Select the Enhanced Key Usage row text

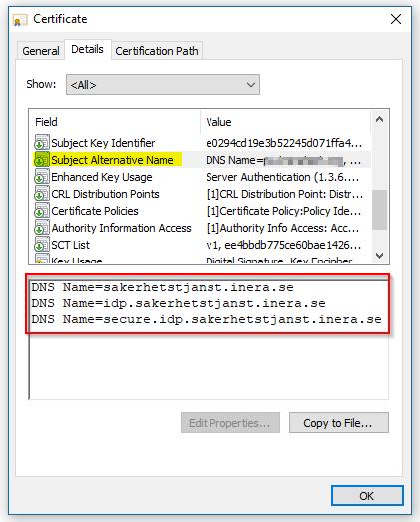tap(102, 177)
